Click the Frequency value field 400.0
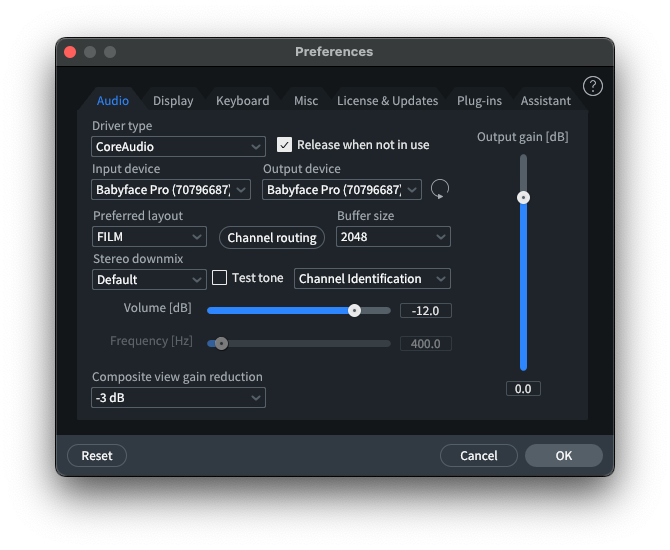The image size is (670, 550). (x=426, y=344)
